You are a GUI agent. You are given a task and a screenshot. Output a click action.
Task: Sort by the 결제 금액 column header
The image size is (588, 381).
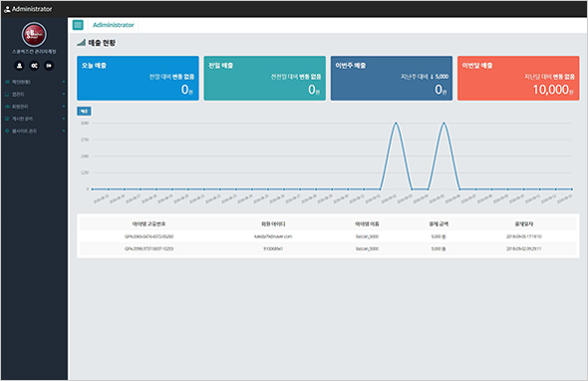click(439, 223)
